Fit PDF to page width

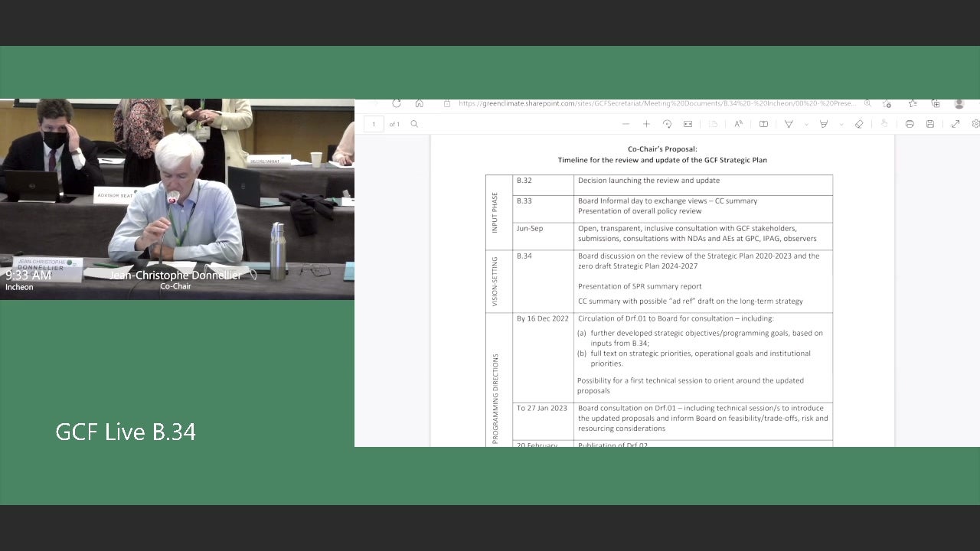pos(688,124)
